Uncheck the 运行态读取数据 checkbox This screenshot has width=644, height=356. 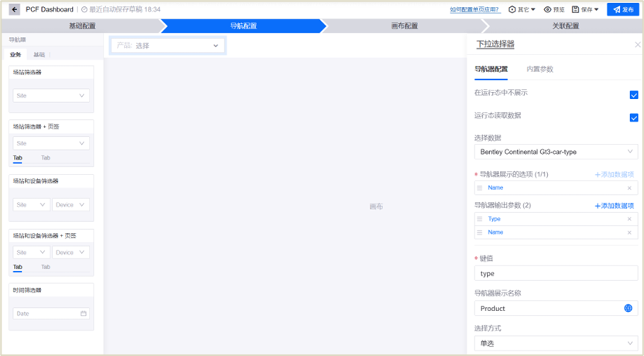[633, 118]
